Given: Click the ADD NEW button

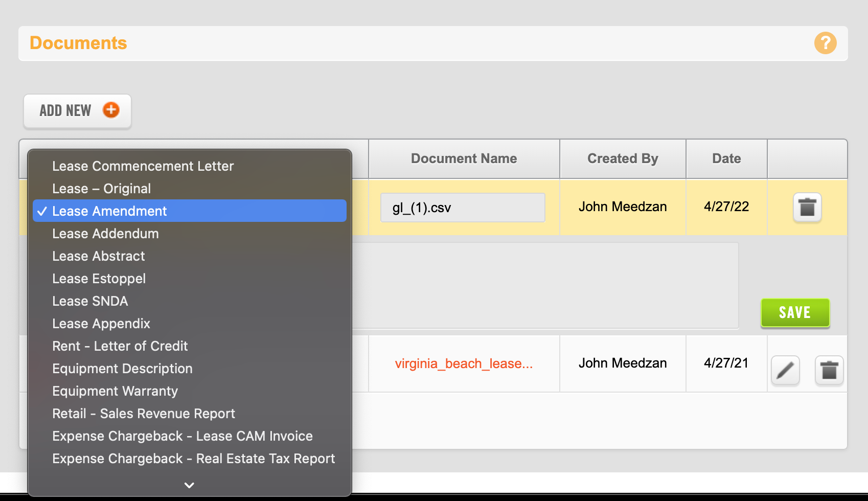Looking at the screenshot, I should coord(78,110).
